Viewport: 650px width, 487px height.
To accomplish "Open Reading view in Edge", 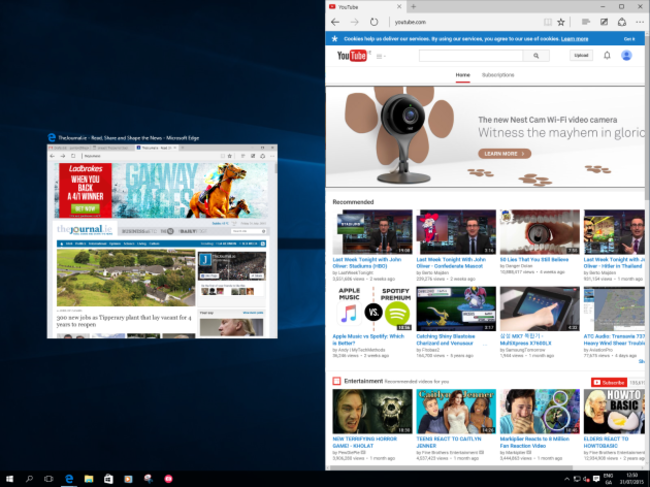I will click(x=548, y=22).
